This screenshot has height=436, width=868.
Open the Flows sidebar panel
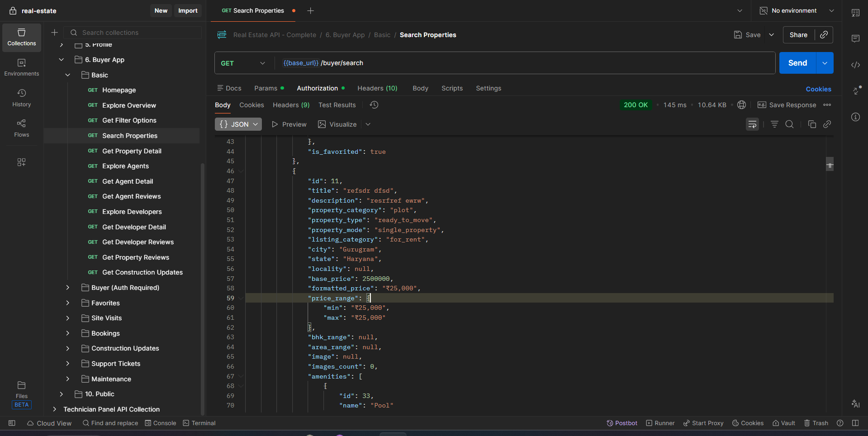point(21,128)
